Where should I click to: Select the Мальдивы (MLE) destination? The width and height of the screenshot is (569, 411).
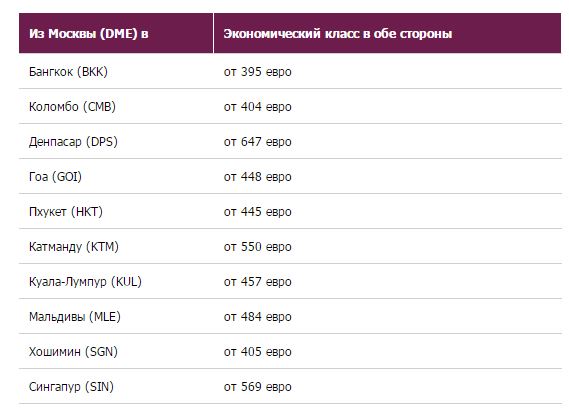(75, 317)
